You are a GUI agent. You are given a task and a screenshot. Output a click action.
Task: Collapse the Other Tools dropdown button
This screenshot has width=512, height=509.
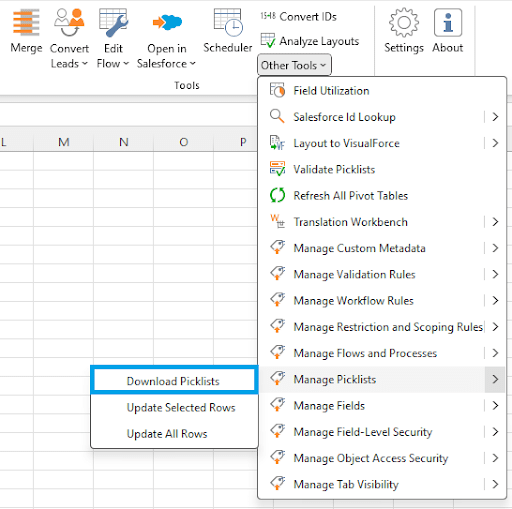[294, 65]
